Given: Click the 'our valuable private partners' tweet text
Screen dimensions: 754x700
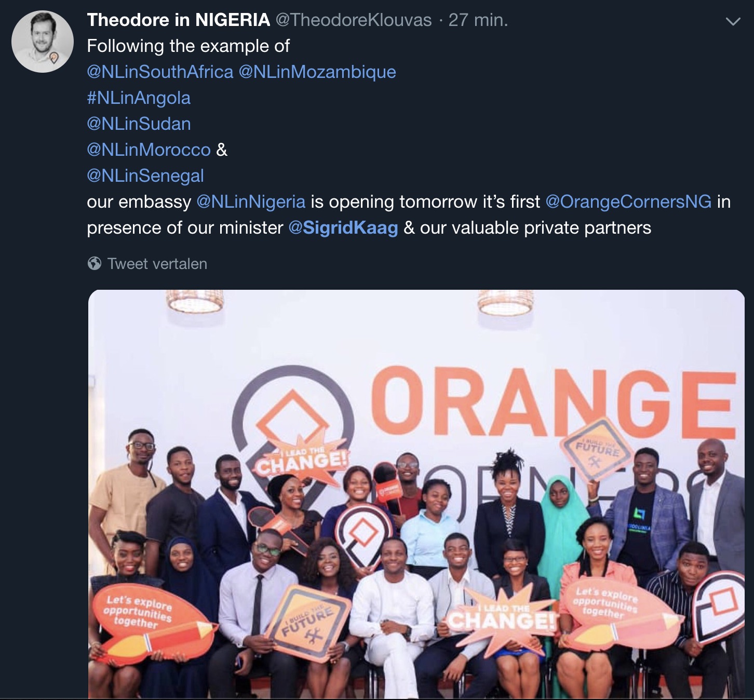Looking at the screenshot, I should point(535,227).
